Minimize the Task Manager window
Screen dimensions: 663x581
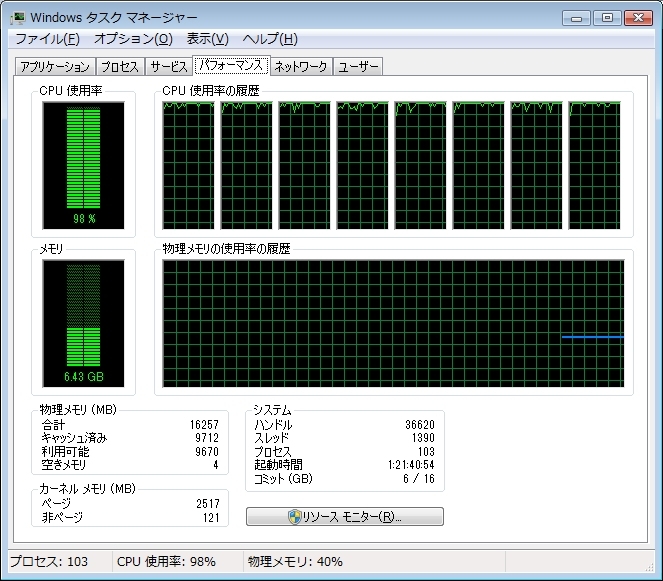click(576, 18)
